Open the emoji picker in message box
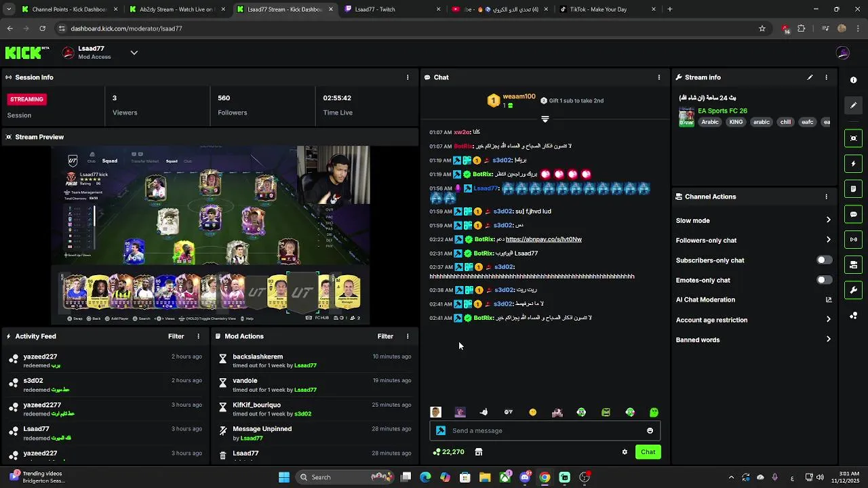 (x=650, y=430)
